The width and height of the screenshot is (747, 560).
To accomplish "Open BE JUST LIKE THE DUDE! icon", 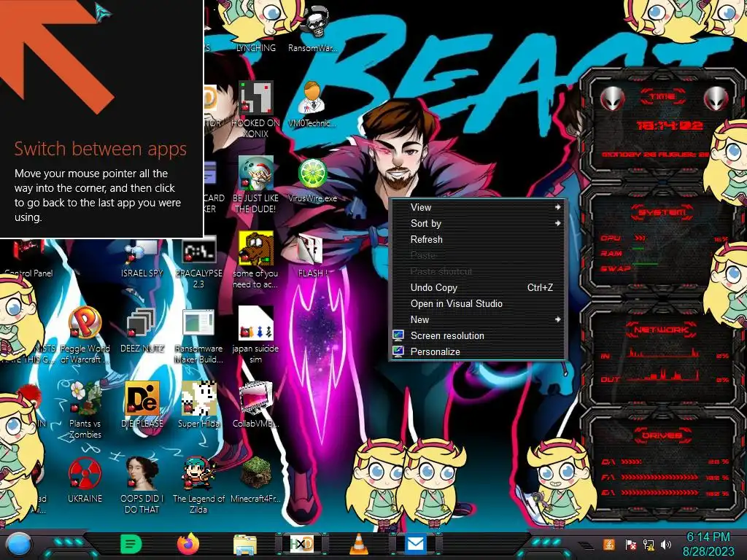I will pos(255,184).
